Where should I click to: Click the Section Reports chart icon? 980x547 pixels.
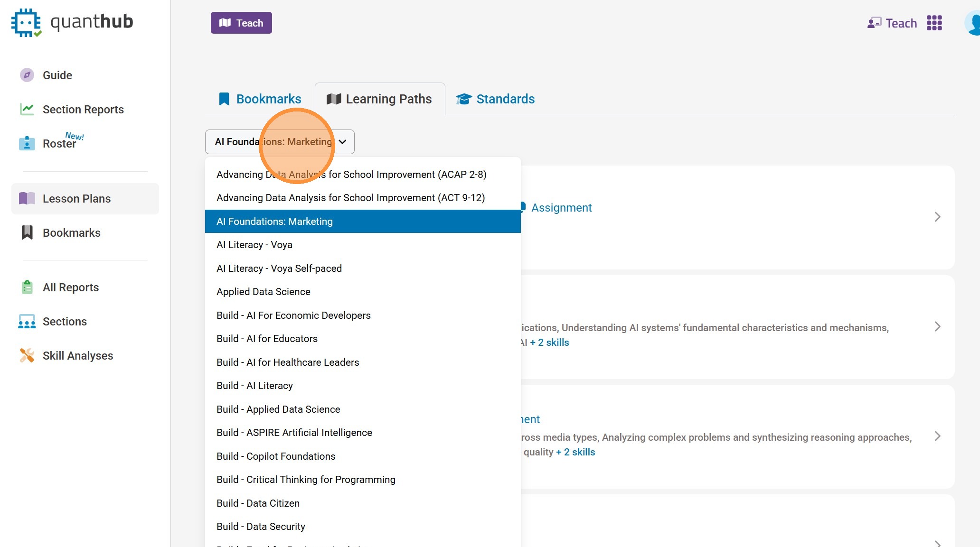tap(27, 109)
